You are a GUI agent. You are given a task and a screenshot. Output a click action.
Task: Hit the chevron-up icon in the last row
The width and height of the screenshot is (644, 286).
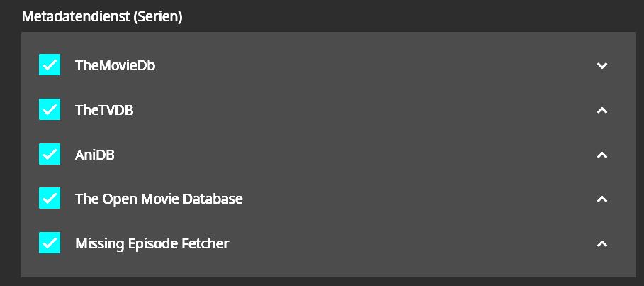pyautogui.click(x=602, y=243)
